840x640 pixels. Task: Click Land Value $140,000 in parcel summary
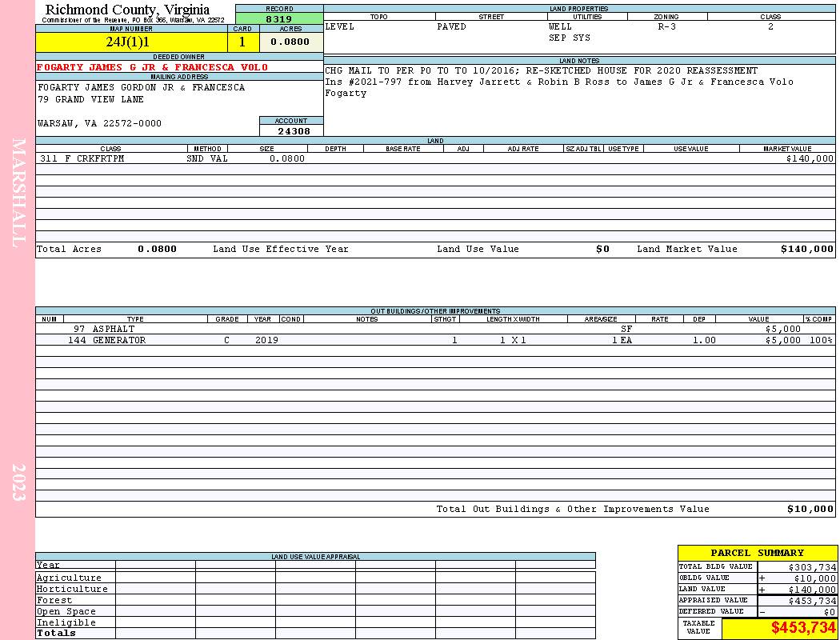812,590
